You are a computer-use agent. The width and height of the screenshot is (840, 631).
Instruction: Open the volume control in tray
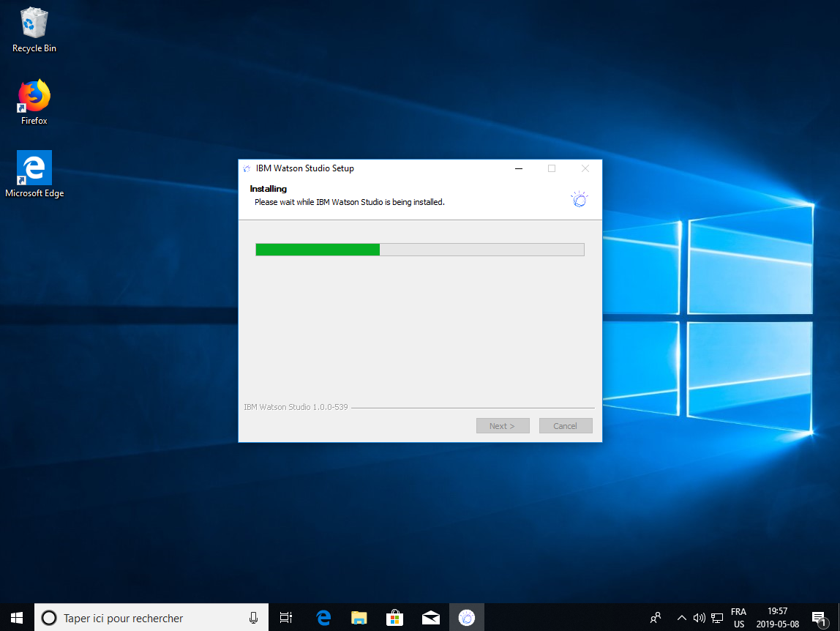699,618
